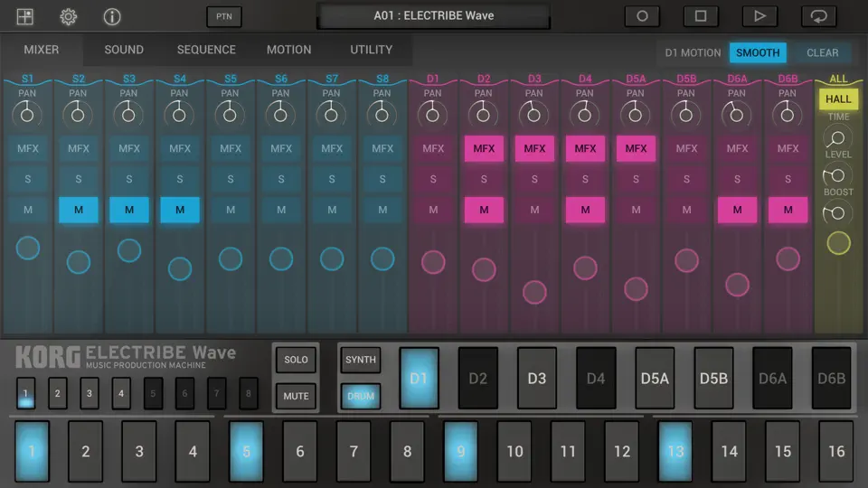
Task: Select the D1 drum part pad
Action: point(419,379)
